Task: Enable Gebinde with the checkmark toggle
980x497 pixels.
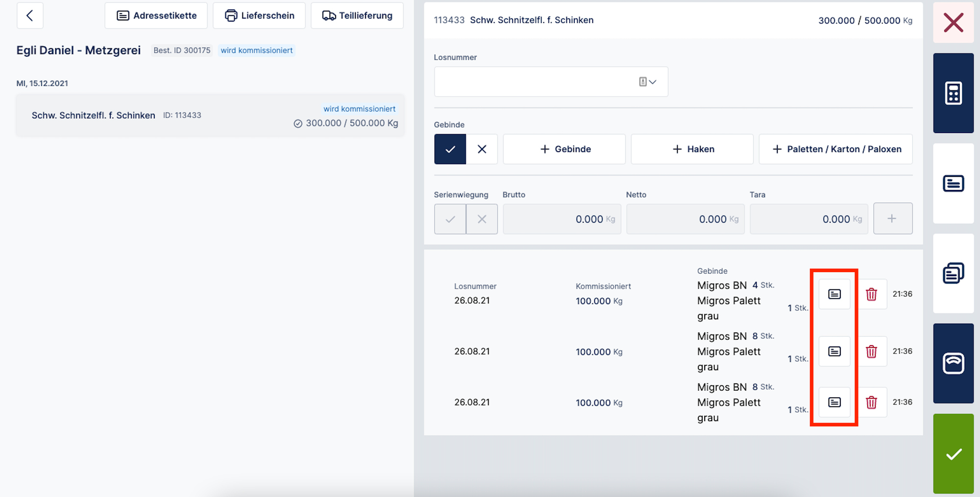Action: [450, 149]
